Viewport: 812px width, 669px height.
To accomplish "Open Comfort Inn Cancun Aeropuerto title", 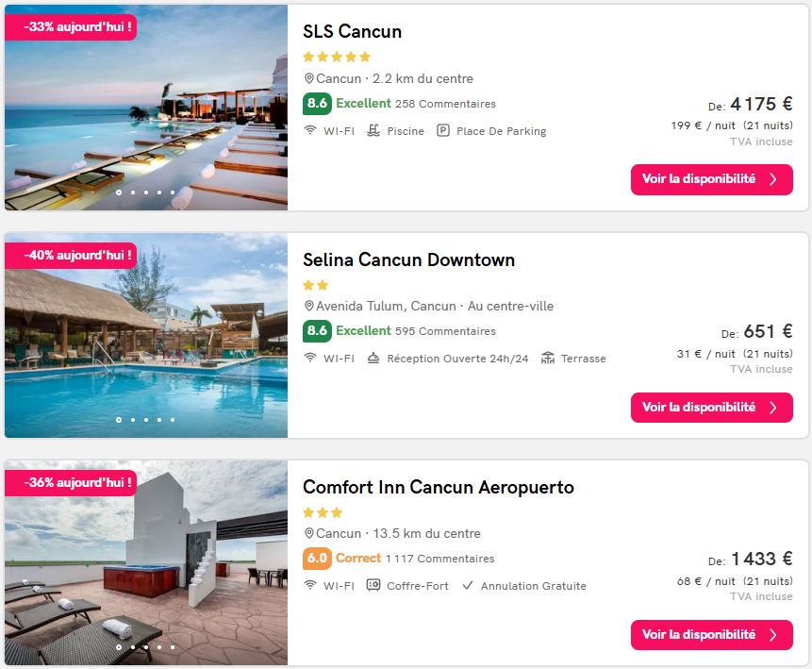I will 438,488.
